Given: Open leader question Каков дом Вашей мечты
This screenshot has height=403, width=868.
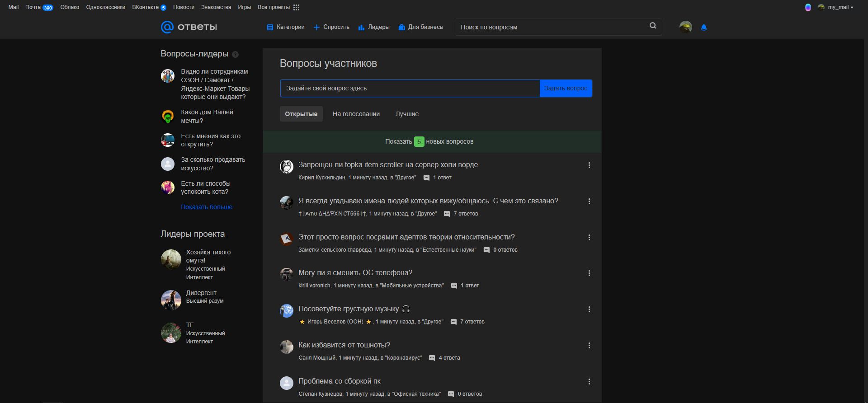Looking at the screenshot, I should tap(207, 116).
